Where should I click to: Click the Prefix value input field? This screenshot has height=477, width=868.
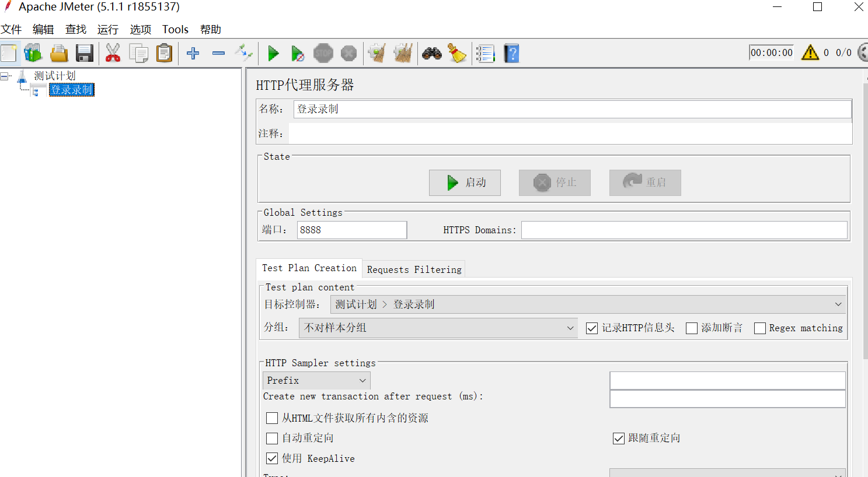tap(728, 381)
